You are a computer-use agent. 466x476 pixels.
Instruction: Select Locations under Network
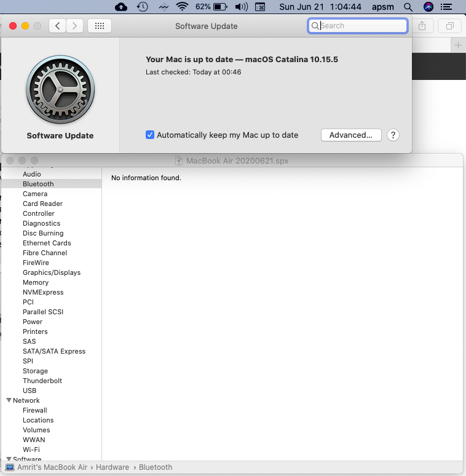38,420
